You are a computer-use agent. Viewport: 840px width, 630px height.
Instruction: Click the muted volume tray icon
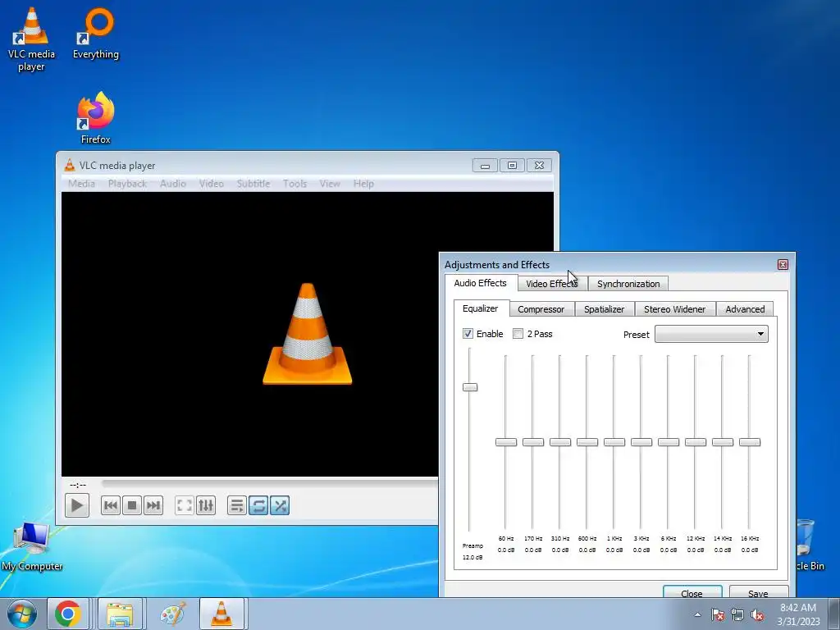(757, 614)
